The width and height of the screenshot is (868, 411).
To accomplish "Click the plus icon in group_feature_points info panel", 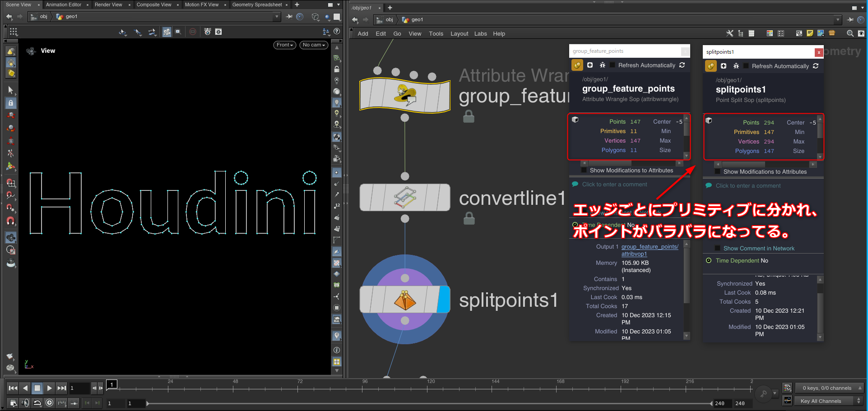I will pyautogui.click(x=590, y=65).
